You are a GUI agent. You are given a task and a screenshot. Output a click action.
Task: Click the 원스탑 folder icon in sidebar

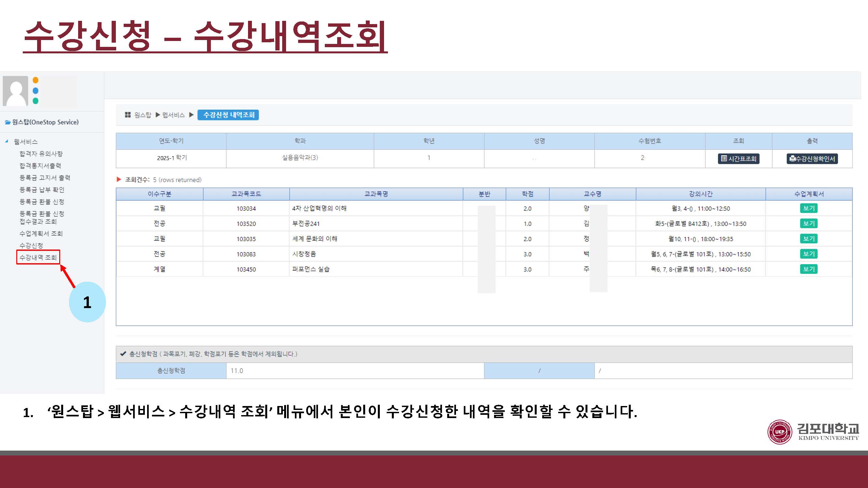[x=7, y=122]
